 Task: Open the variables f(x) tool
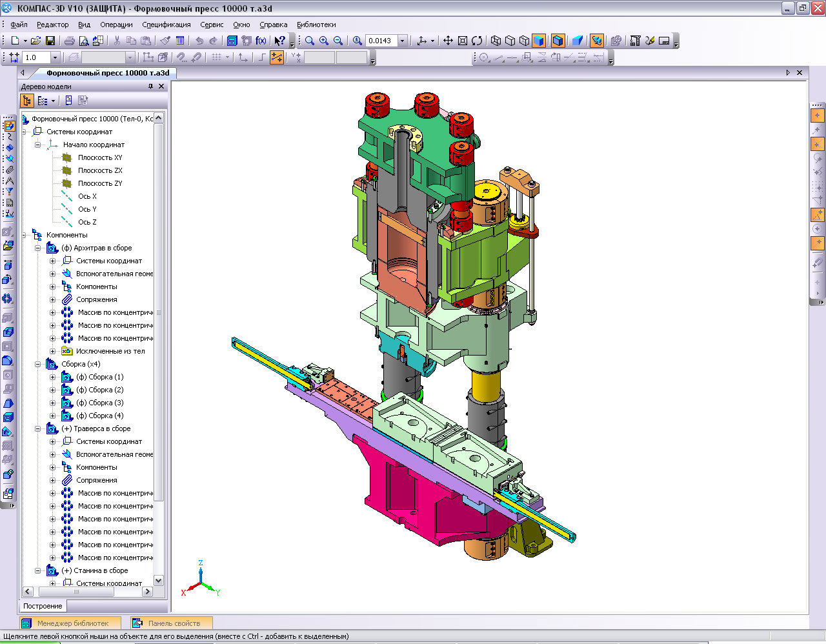pos(261,41)
